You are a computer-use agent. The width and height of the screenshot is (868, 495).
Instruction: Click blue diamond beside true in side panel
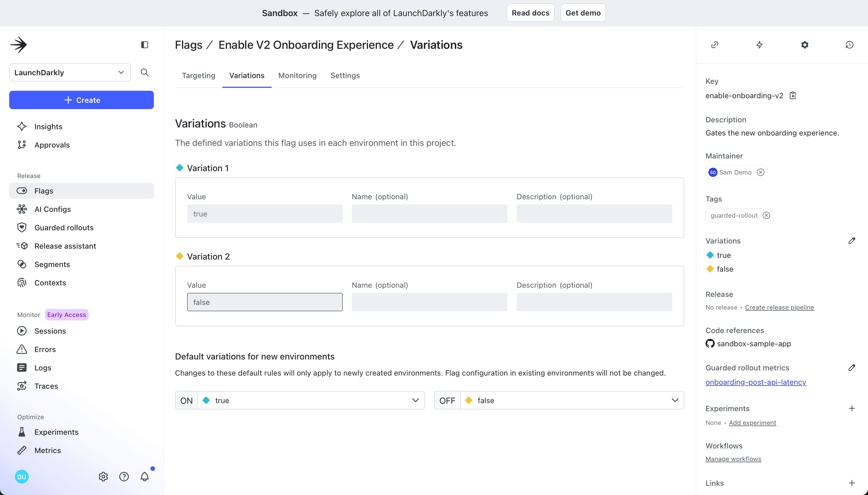click(710, 255)
